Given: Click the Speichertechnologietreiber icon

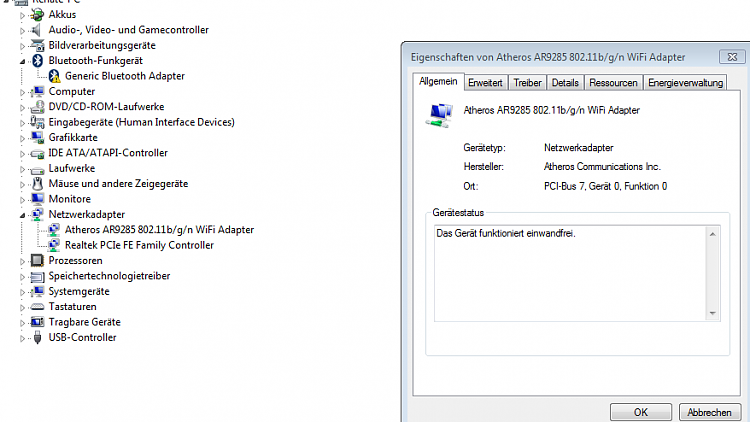Looking at the screenshot, I should click(x=37, y=276).
